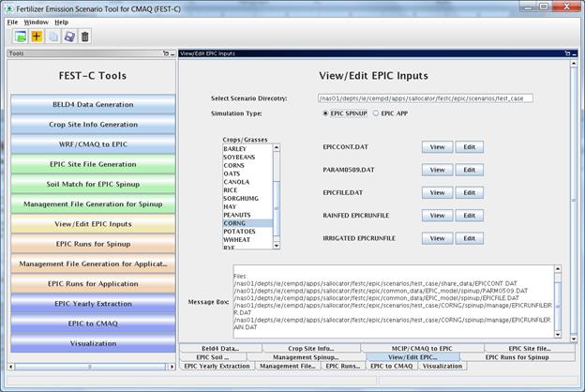Switch to the Management Spinup... tab

[306, 357]
